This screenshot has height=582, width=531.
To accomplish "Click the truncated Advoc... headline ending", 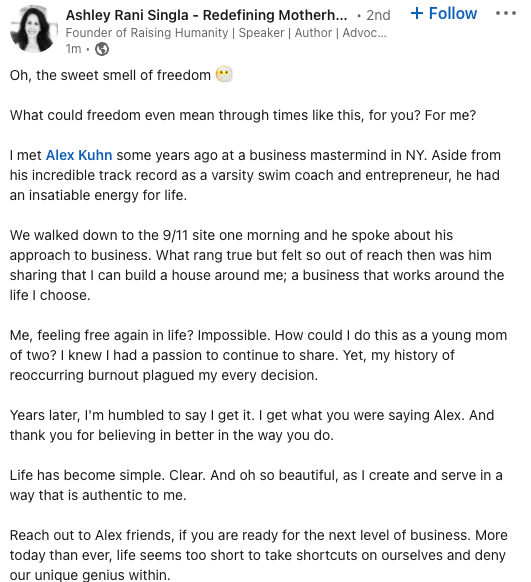I will pos(364,33).
